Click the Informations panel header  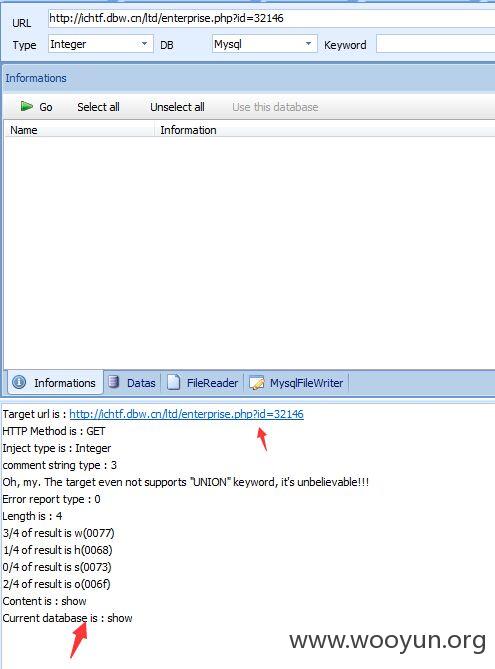point(249,78)
